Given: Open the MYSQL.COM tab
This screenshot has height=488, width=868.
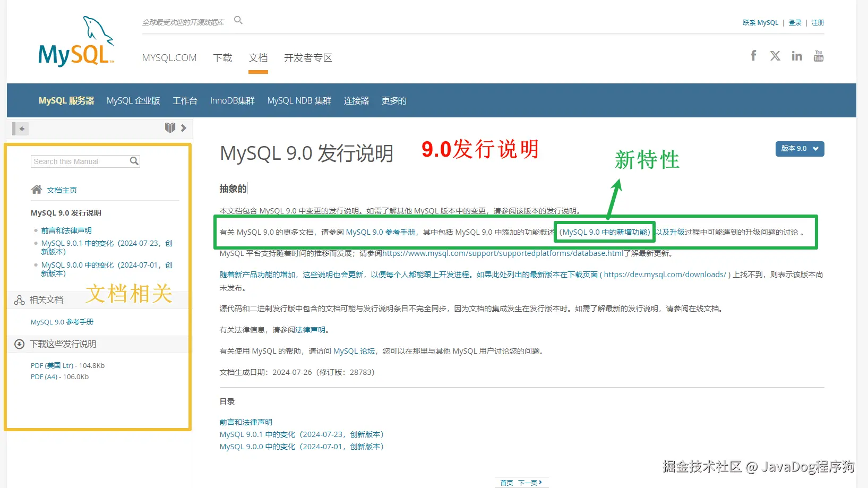Looking at the screenshot, I should coord(169,58).
